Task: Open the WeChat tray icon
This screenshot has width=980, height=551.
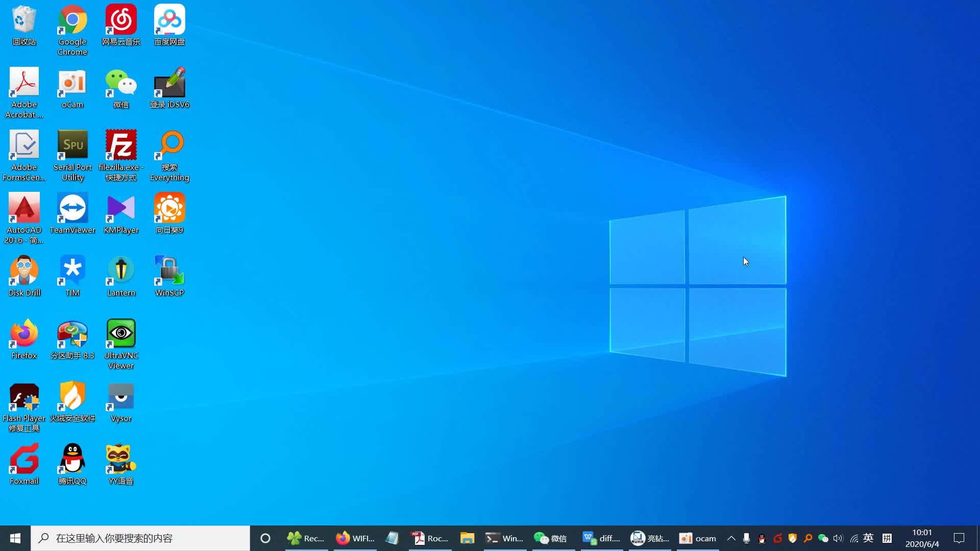Action: (x=823, y=538)
